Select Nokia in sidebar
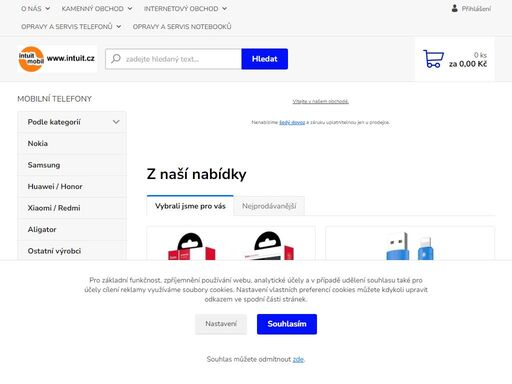Viewport: 512px width, 384px height. 72,144
